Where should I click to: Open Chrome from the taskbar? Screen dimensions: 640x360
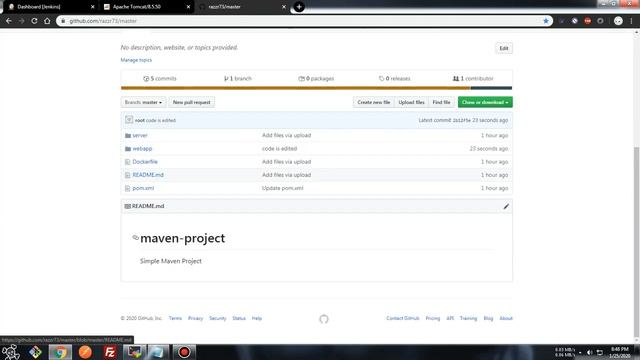click(x=60, y=352)
